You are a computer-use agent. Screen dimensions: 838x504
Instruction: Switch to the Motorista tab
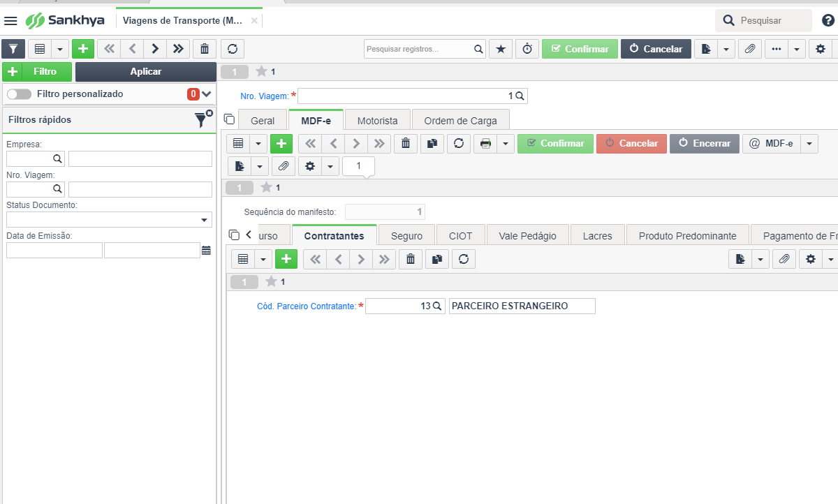(x=377, y=121)
